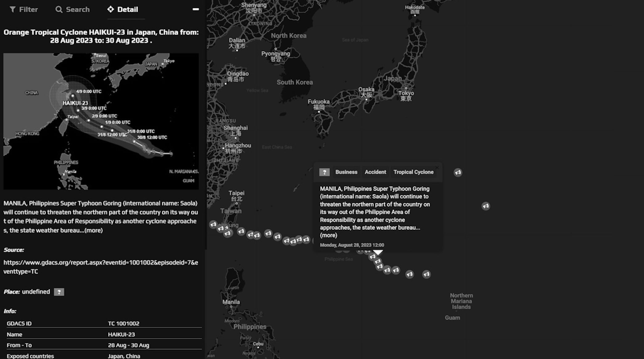Click the easternmost megaphone marker on map
Viewport: 644px width, 359px height.
pyautogui.click(x=485, y=206)
